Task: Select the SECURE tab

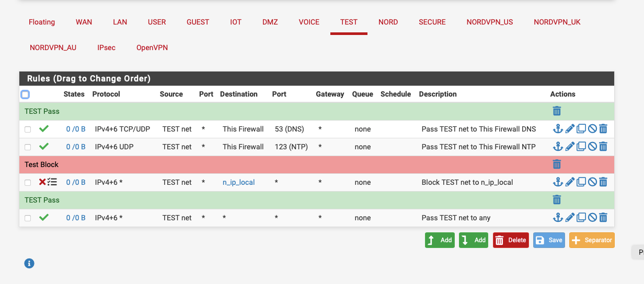Action: click(432, 22)
